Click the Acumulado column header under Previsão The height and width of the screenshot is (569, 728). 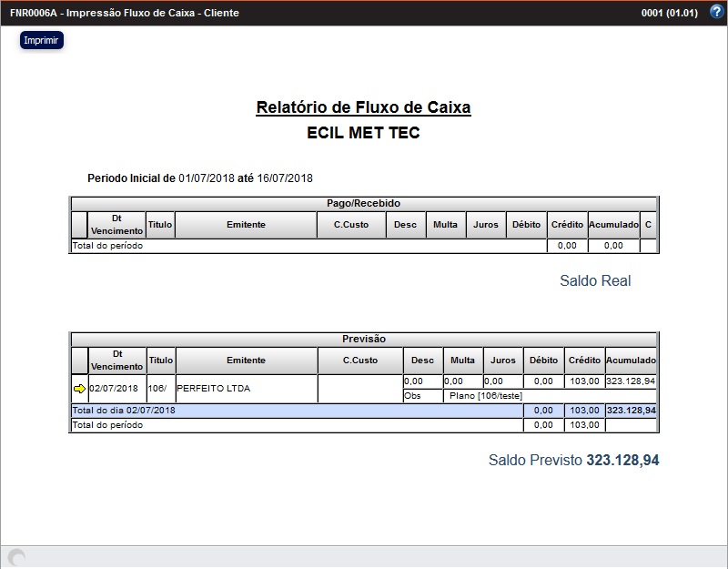coord(631,360)
